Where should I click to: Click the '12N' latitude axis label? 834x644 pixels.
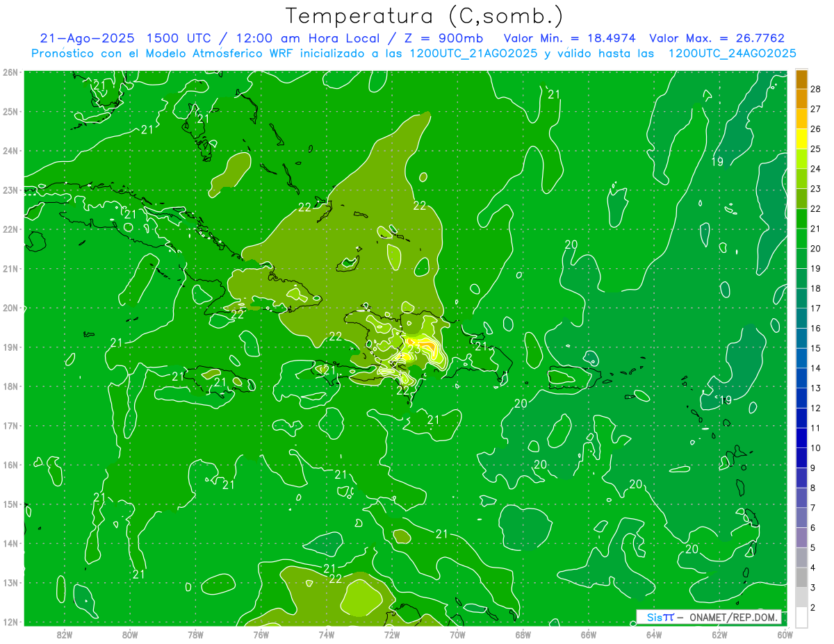pyautogui.click(x=10, y=622)
